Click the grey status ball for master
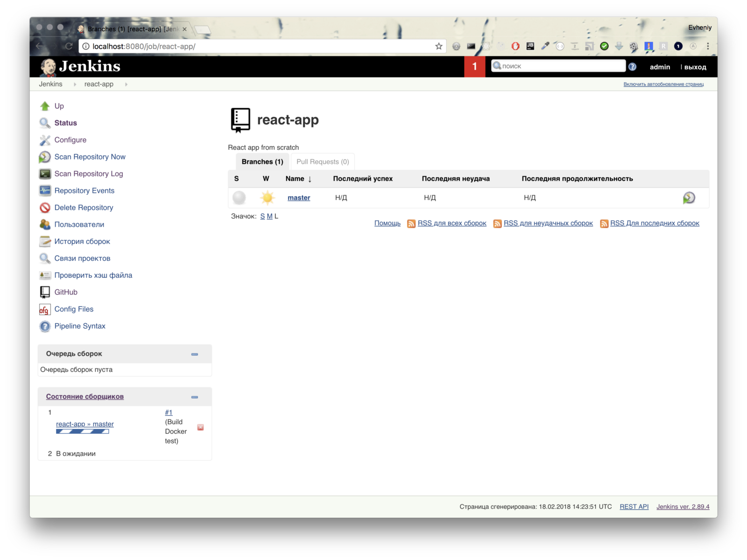The width and height of the screenshot is (747, 560). tap(239, 198)
